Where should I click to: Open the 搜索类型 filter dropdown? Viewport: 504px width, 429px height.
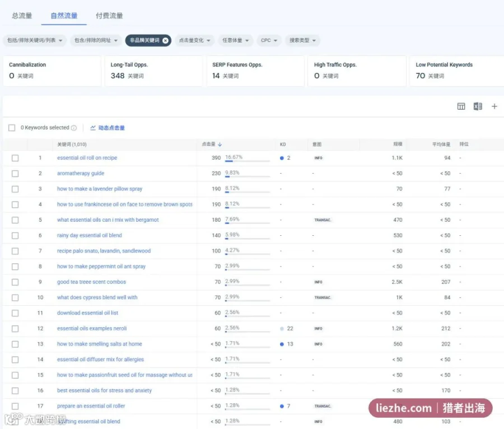(x=302, y=40)
